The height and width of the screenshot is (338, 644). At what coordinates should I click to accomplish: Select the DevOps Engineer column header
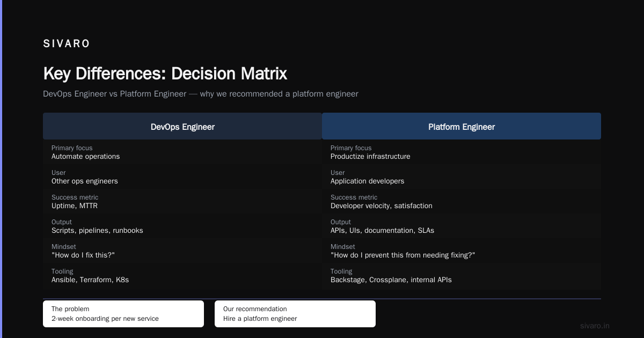pos(182,127)
